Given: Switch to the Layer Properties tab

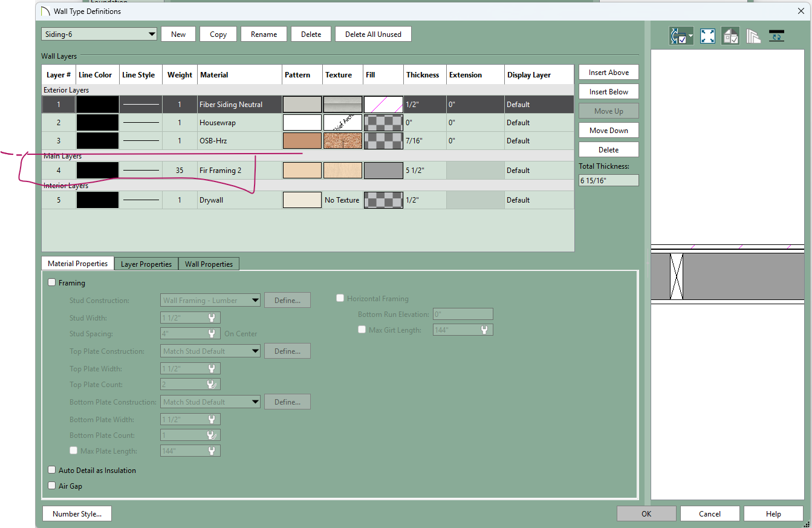Looking at the screenshot, I should click(x=146, y=264).
